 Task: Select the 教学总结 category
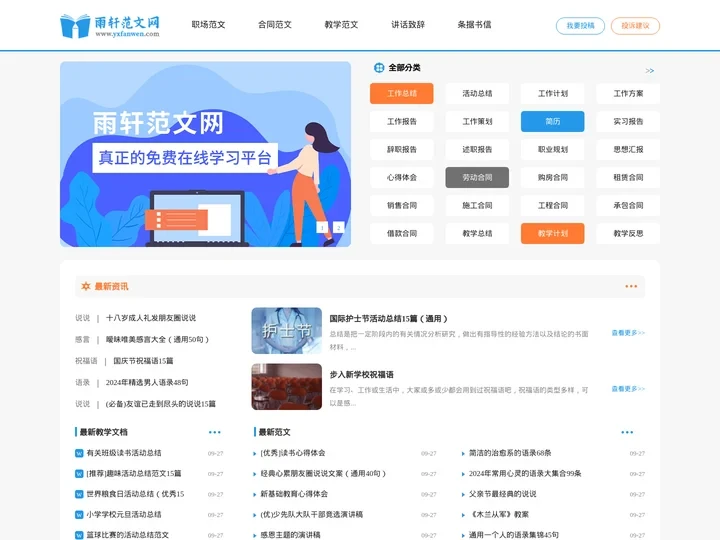[477, 234]
